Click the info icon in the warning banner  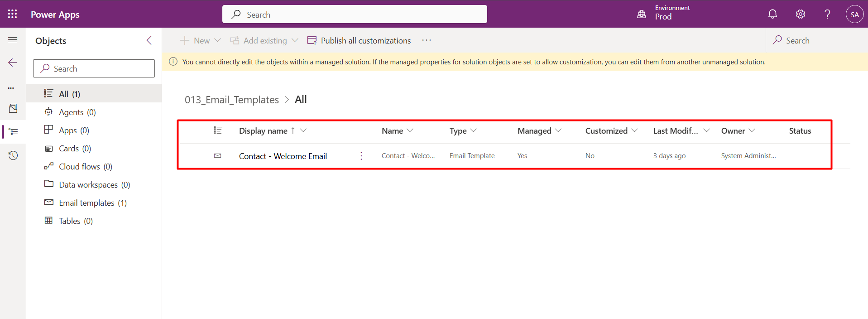(x=173, y=62)
